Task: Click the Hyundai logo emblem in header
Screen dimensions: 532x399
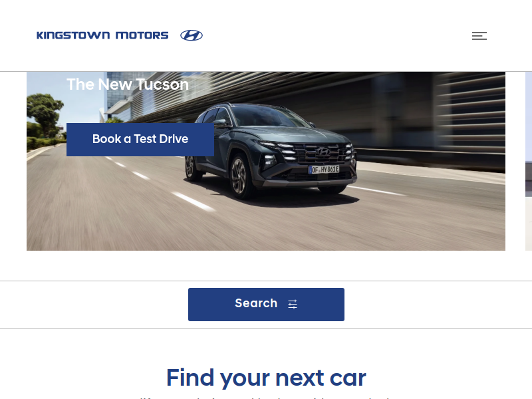Action: coord(192,35)
